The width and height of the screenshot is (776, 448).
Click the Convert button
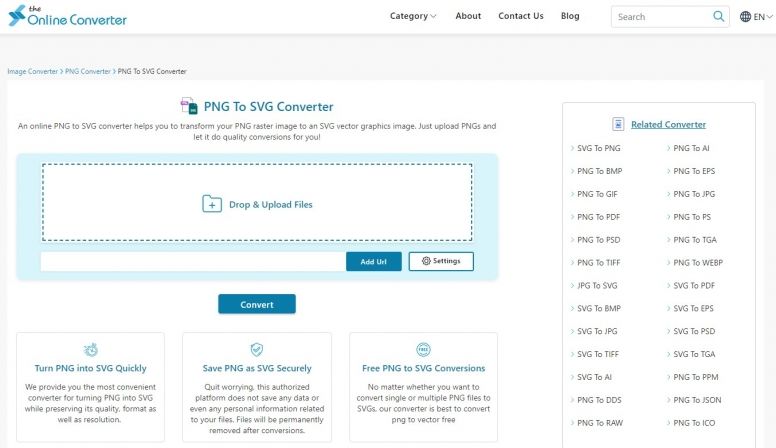tap(257, 304)
